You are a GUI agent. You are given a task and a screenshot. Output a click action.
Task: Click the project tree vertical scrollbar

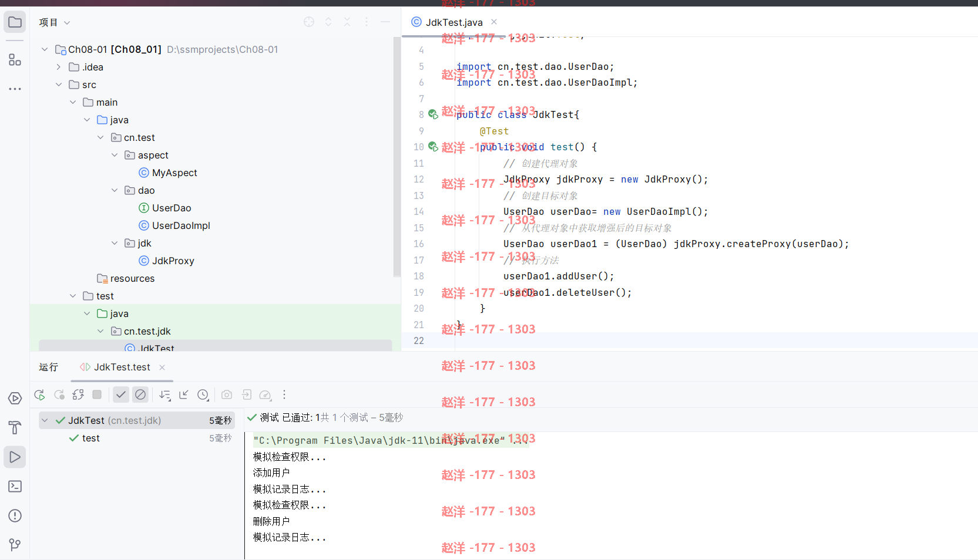(397, 157)
